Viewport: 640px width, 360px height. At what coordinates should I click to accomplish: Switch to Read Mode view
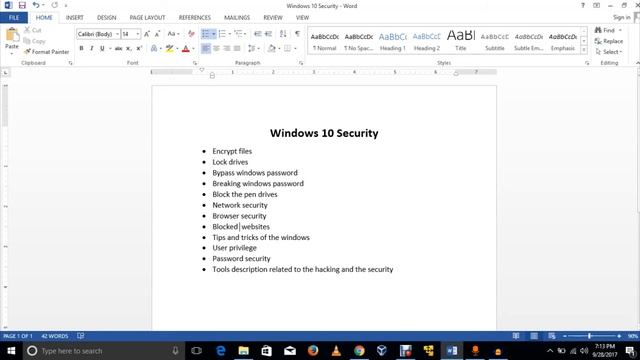(516, 336)
